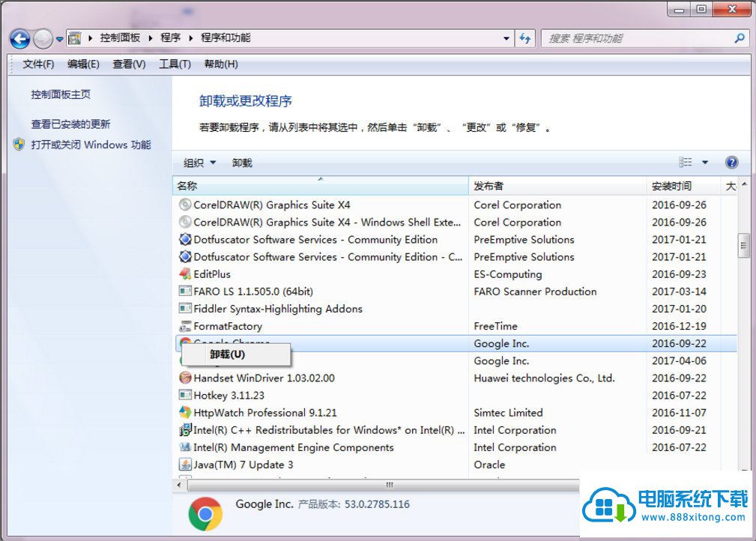The height and width of the screenshot is (541, 756).
Task: Click CorelDRAW Graphics Suite X4 disc icon
Action: point(185,205)
